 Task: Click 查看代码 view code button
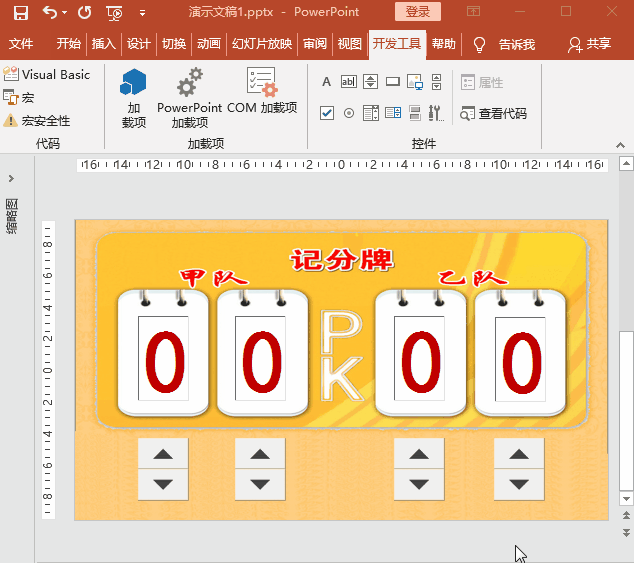(493, 114)
